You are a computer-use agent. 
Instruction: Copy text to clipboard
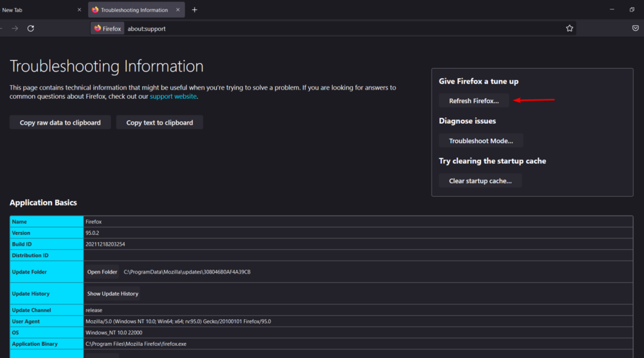click(160, 122)
